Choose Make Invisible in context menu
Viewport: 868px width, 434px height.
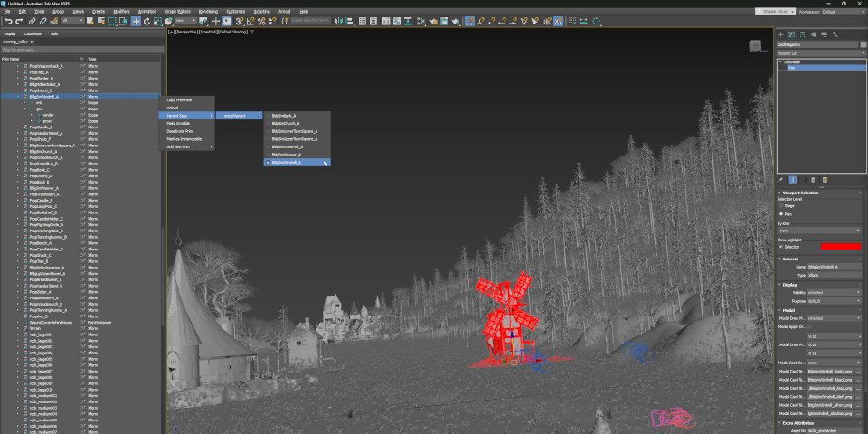178,123
